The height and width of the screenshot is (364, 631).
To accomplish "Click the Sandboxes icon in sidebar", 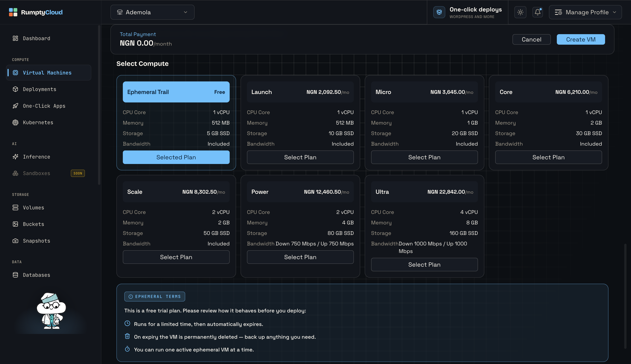I will pyautogui.click(x=16, y=173).
